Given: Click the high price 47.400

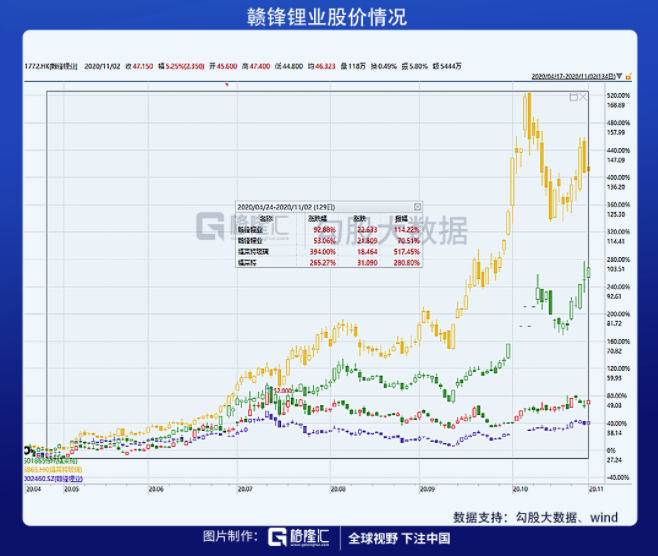Looking at the screenshot, I should 259,66.
